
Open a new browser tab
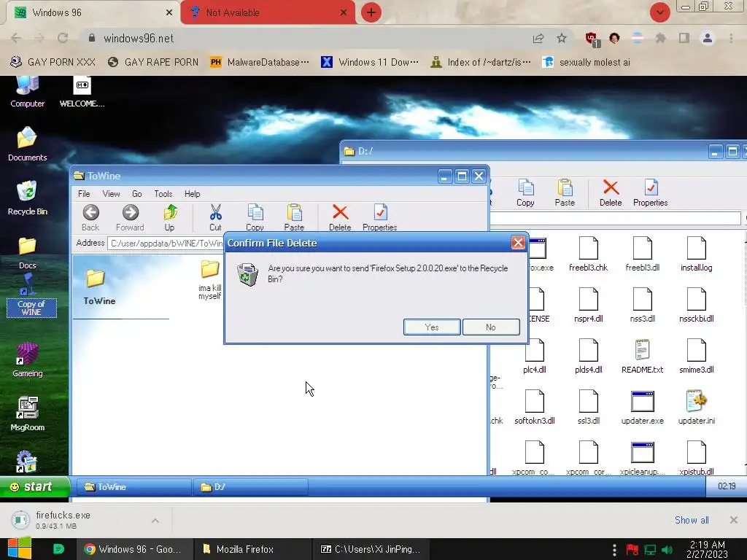371,12
